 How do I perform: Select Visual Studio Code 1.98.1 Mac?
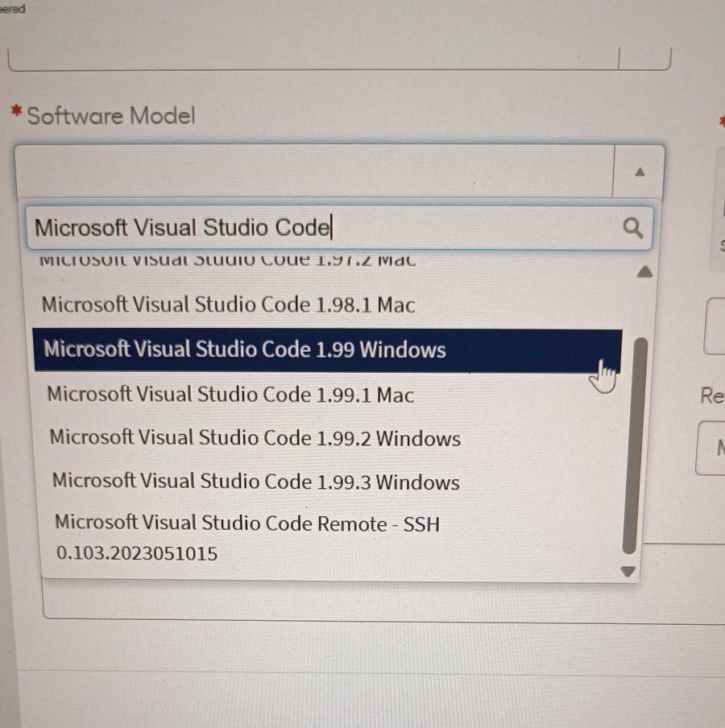228,305
